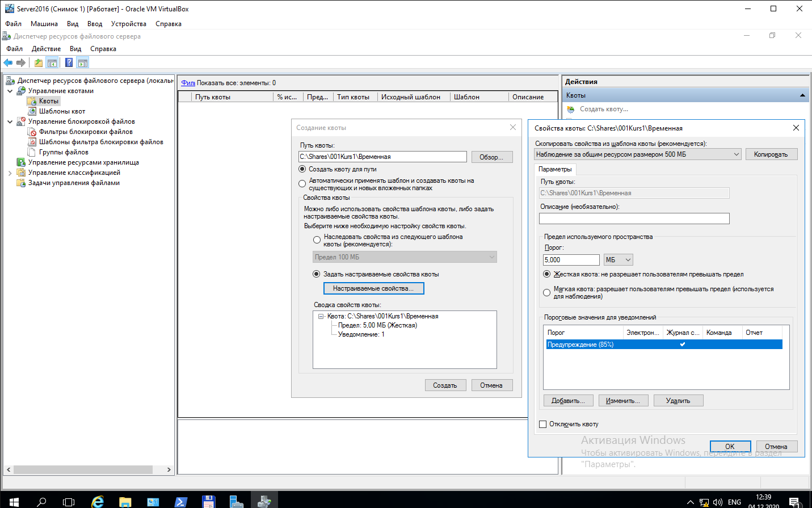Toggle the show/hide action pane toolbar icon

(83, 62)
